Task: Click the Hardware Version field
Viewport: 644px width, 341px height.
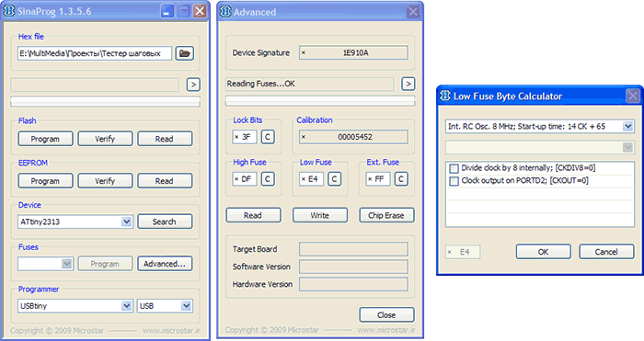Action: [353, 284]
